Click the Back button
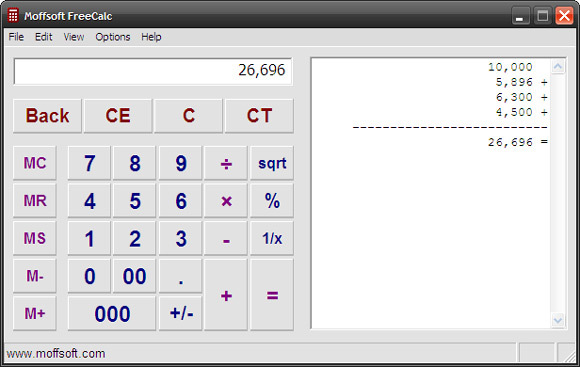 [47, 116]
